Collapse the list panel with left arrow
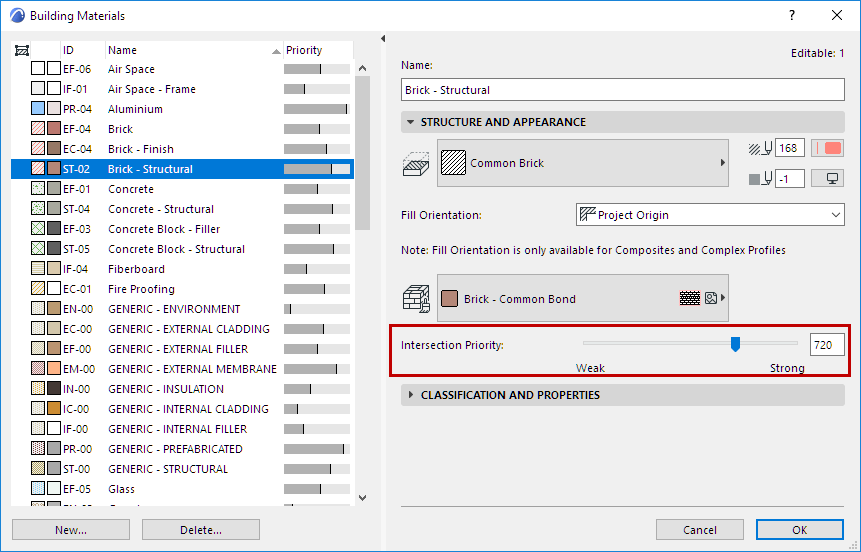861x552 pixels. point(383,38)
